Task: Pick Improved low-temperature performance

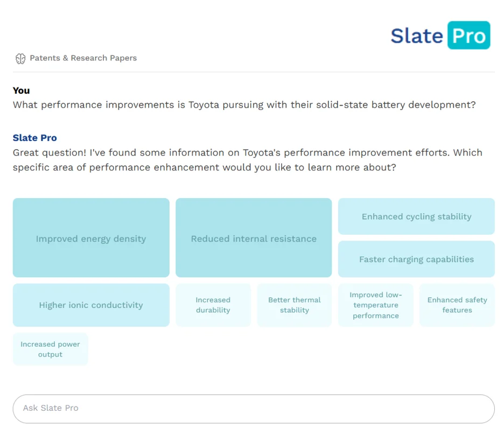Action: pos(376,305)
